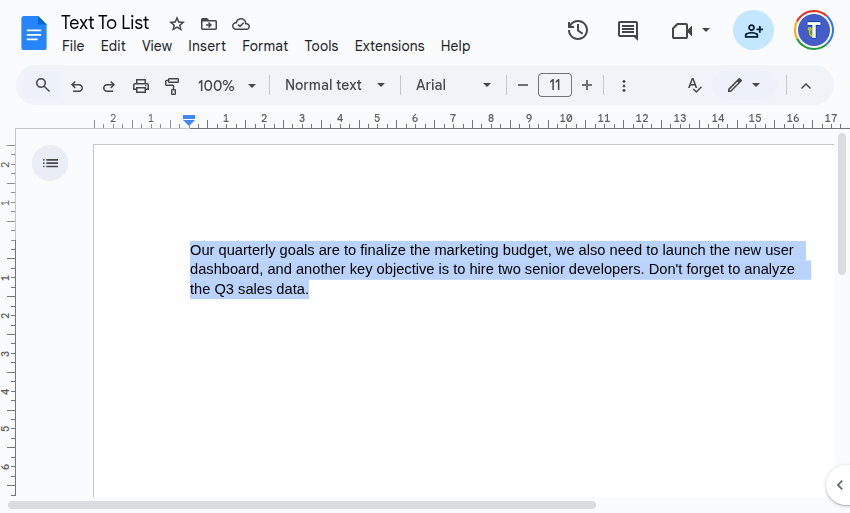Open the Edit menu
The image size is (850, 513).
(113, 46)
